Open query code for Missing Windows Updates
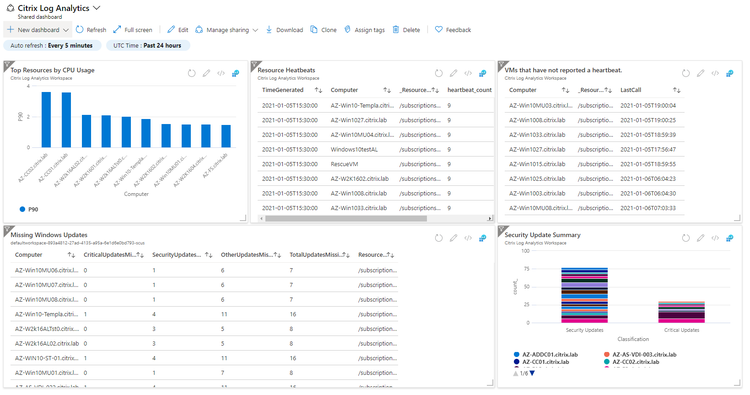The image size is (750, 395). 468,238
